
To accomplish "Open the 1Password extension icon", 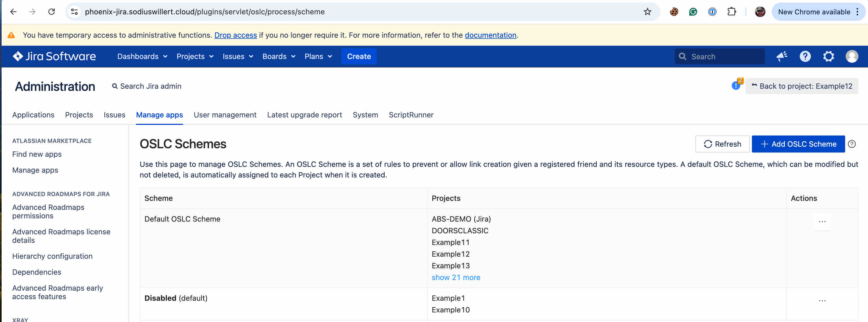I will pyautogui.click(x=712, y=12).
